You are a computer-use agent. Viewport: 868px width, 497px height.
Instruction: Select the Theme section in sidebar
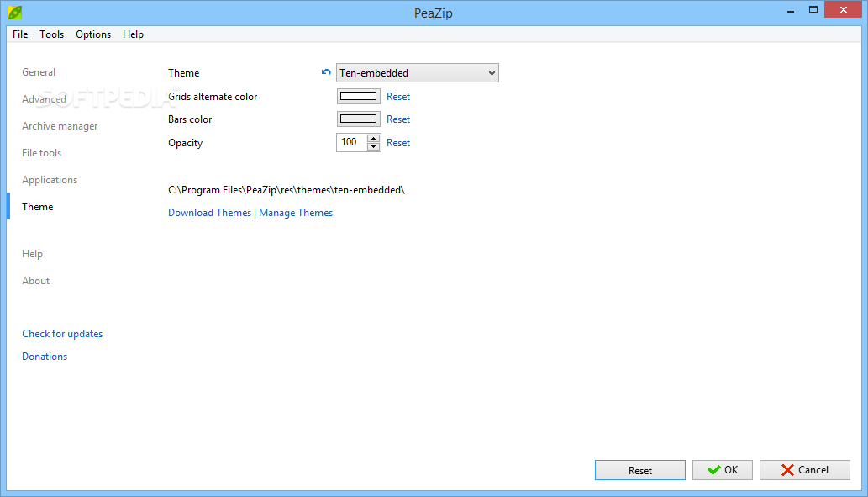point(38,207)
